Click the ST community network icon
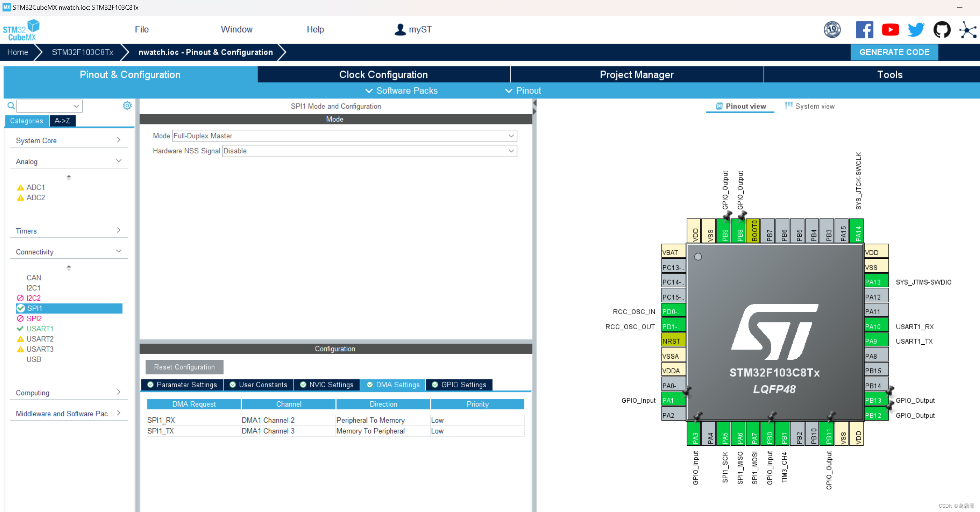The width and height of the screenshot is (980, 512). (x=967, y=30)
